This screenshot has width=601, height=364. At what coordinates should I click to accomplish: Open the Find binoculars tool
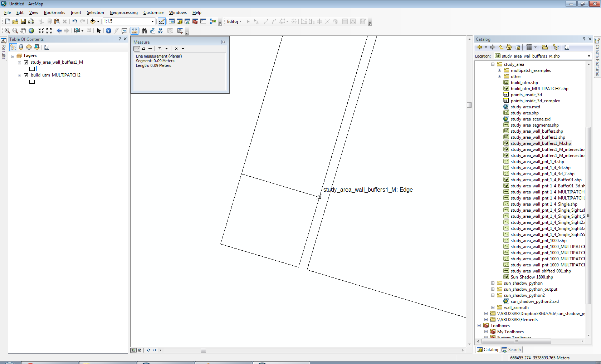pos(144,31)
